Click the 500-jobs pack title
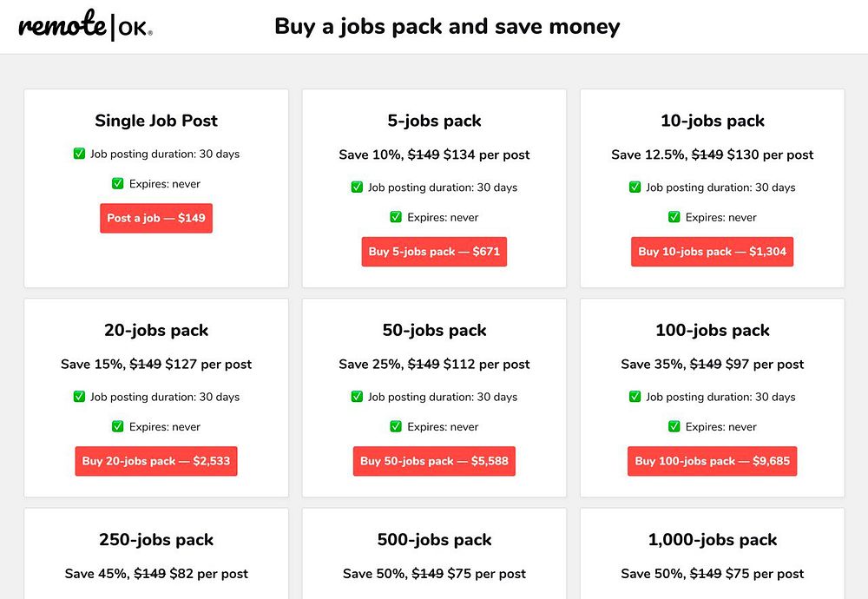The height and width of the screenshot is (599, 868). point(434,540)
